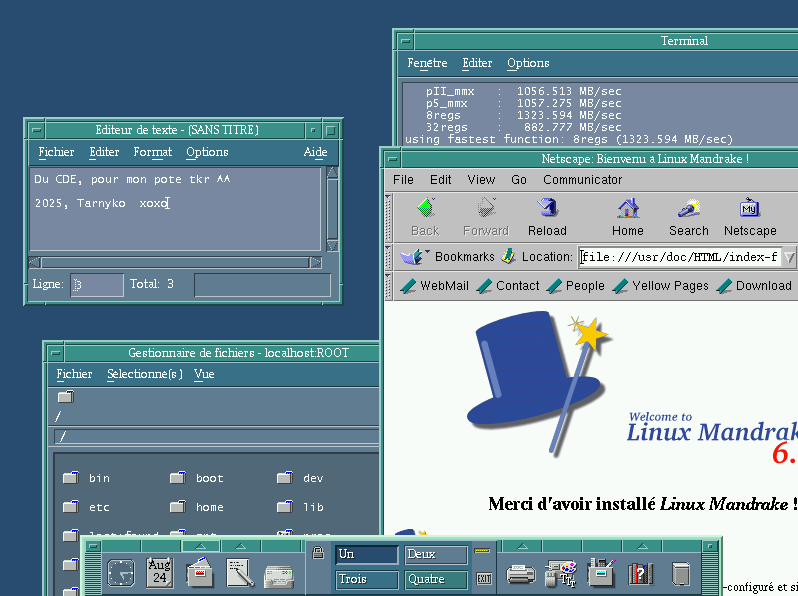This screenshot has width=798, height=596.
Task: Click the Netscape Location URL field
Action: coord(680,257)
